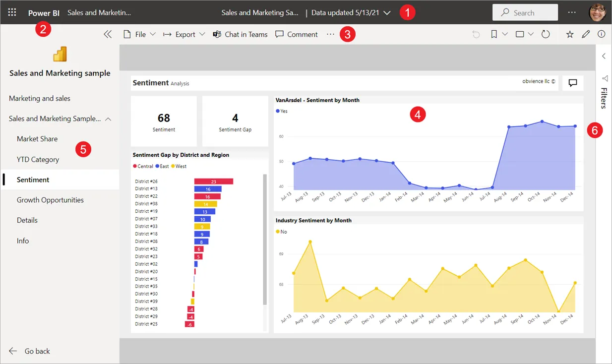Switch to the Market Share report page
This screenshot has height=364, width=612.
click(38, 138)
